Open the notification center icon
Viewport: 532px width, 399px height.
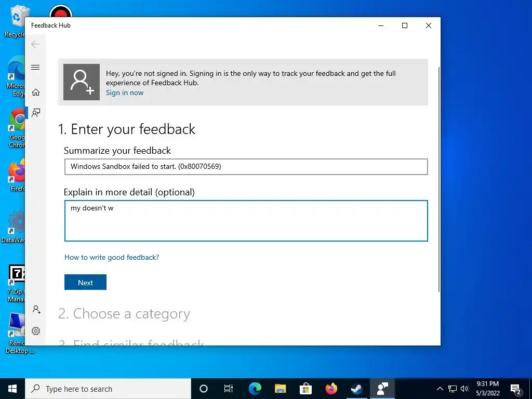[x=516, y=389]
